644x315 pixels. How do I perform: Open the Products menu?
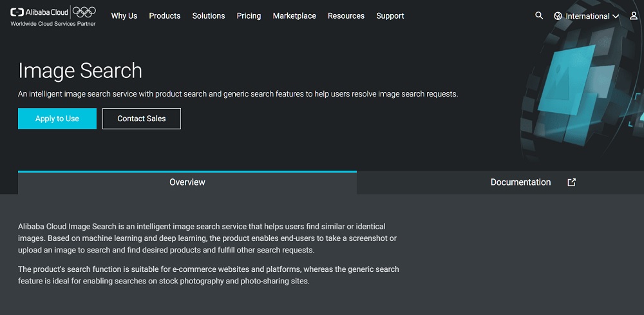click(165, 16)
